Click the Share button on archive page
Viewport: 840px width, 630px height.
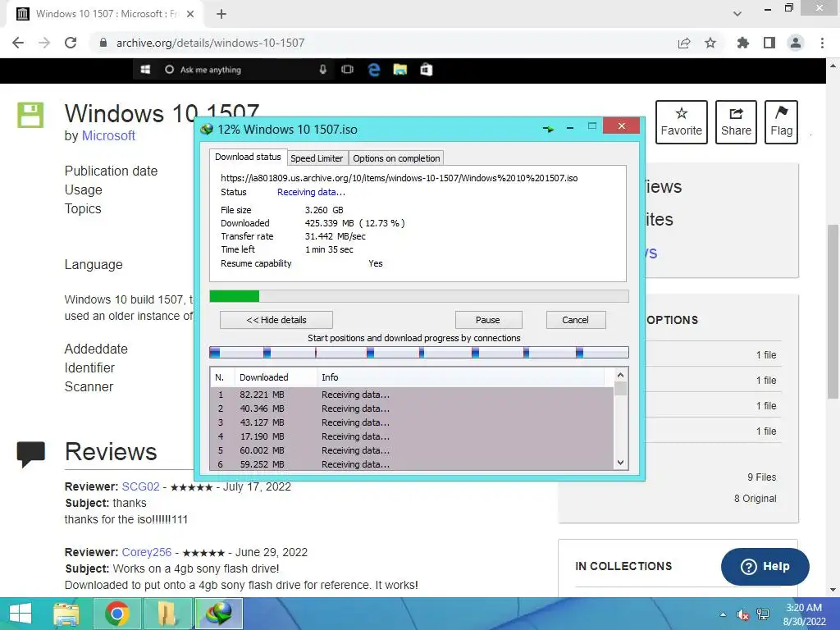click(736, 122)
